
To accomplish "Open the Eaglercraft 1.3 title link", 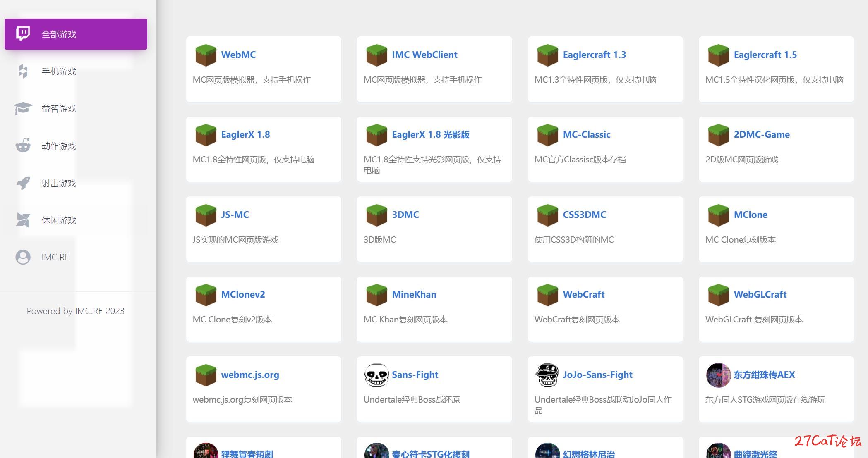I will coord(594,55).
